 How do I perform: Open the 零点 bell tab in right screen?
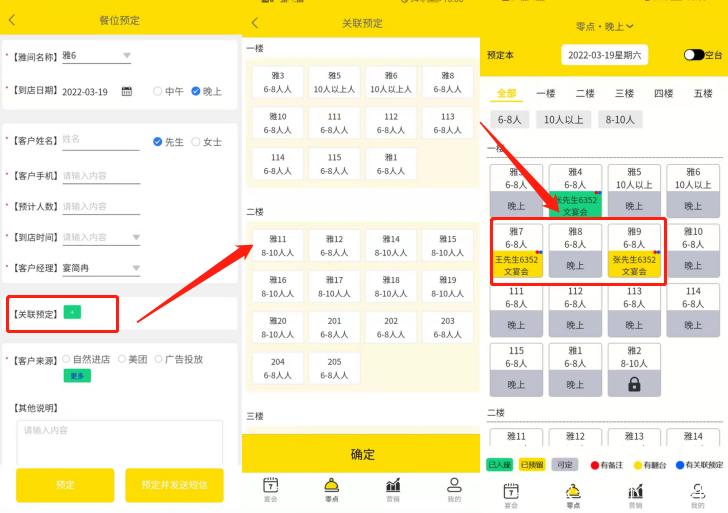[x=573, y=495]
